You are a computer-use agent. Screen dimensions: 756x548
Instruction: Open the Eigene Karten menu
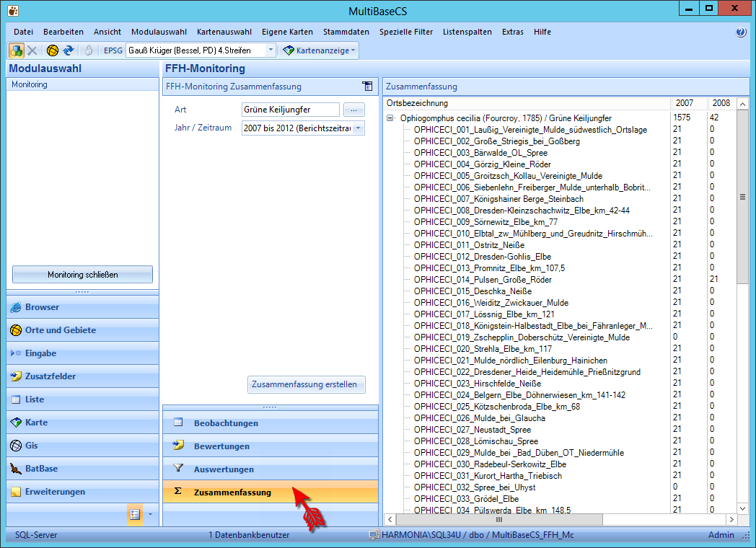(x=287, y=32)
